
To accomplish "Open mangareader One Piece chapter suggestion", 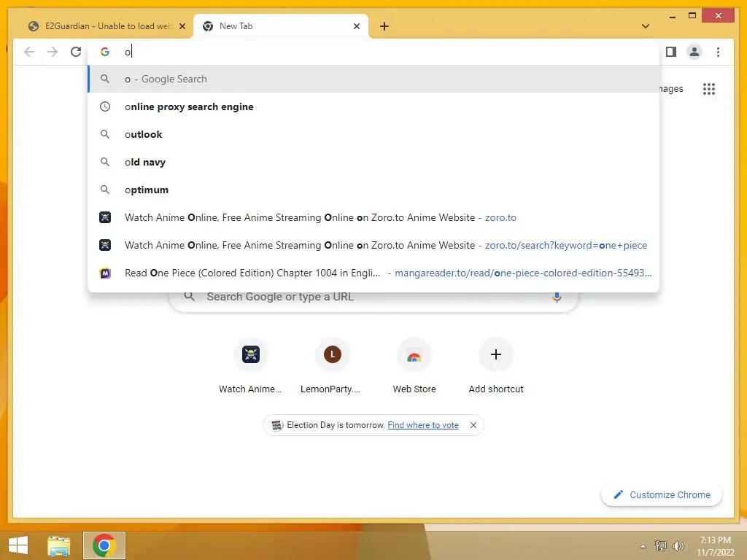I will [x=373, y=273].
